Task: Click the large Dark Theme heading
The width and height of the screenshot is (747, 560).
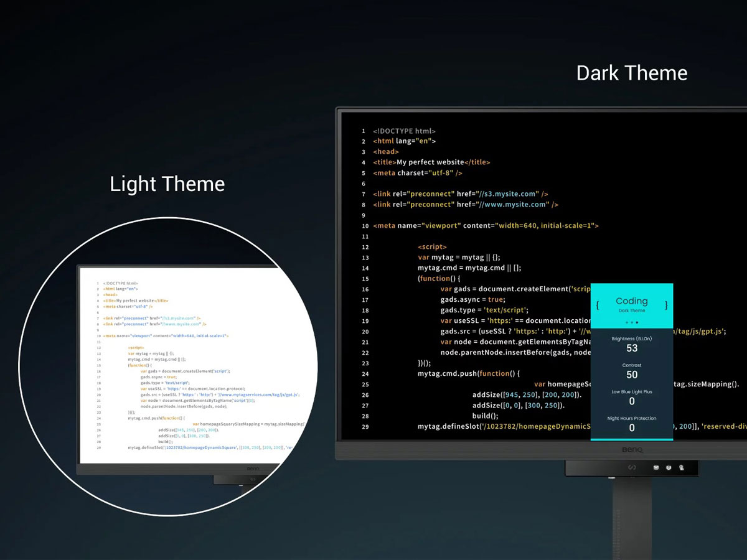Action: (x=632, y=73)
